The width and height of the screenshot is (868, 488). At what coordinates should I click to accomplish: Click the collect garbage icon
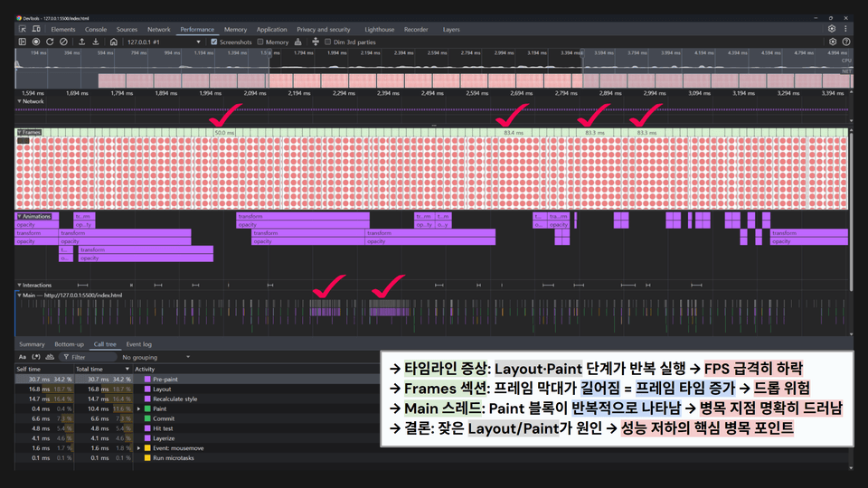(x=297, y=42)
